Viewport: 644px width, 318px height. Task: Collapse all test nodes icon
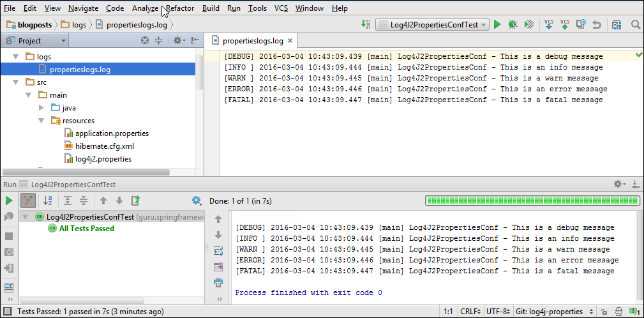tap(84, 201)
